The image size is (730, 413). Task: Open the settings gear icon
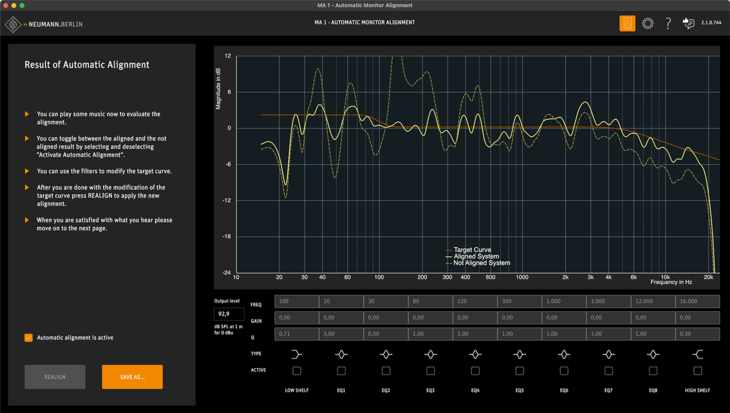click(648, 23)
